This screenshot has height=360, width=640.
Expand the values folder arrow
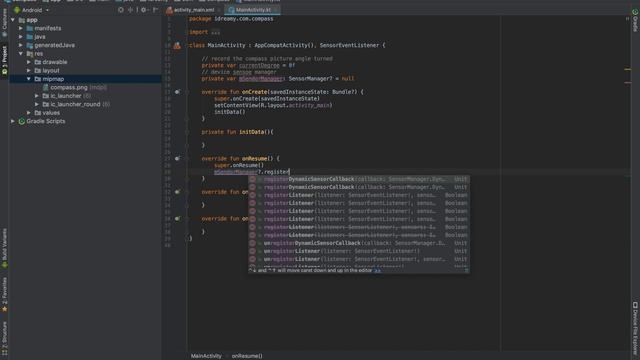click(29, 113)
